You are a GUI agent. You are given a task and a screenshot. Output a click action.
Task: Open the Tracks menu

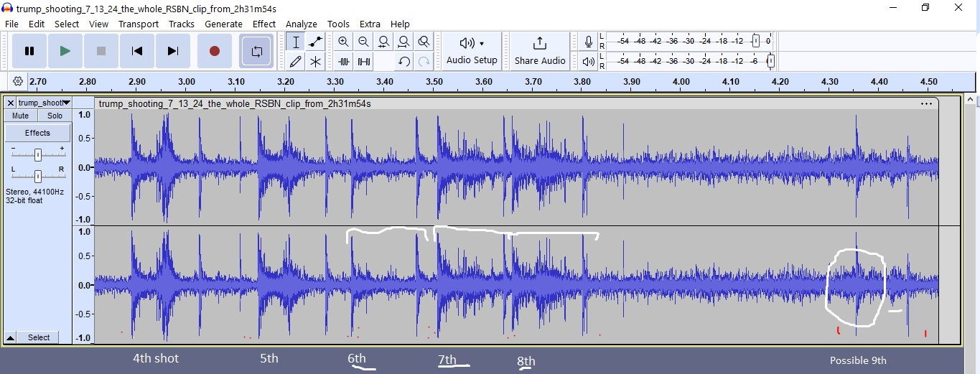point(182,24)
